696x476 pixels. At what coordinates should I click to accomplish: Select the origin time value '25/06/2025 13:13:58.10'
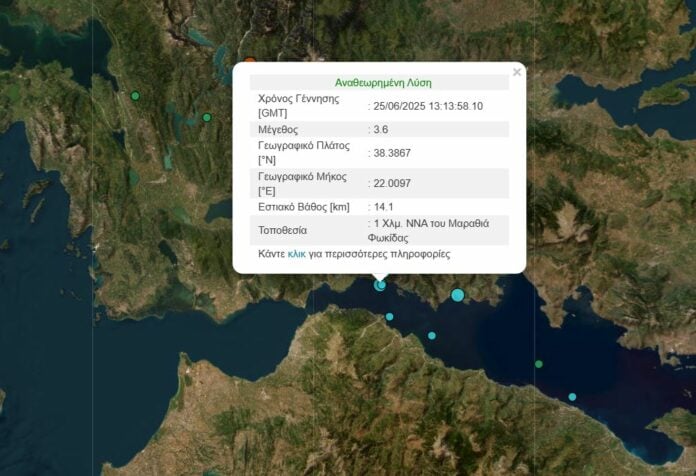pyautogui.click(x=428, y=106)
